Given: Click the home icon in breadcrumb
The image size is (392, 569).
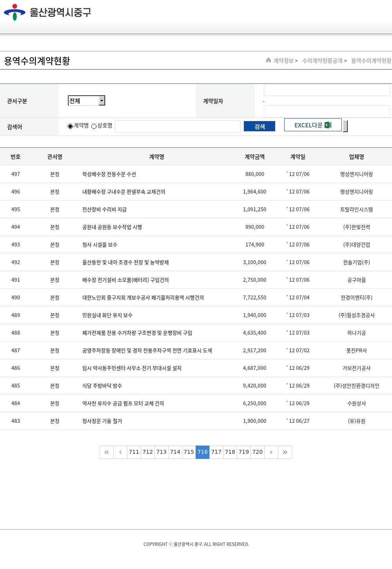Looking at the screenshot, I should click(x=269, y=60).
